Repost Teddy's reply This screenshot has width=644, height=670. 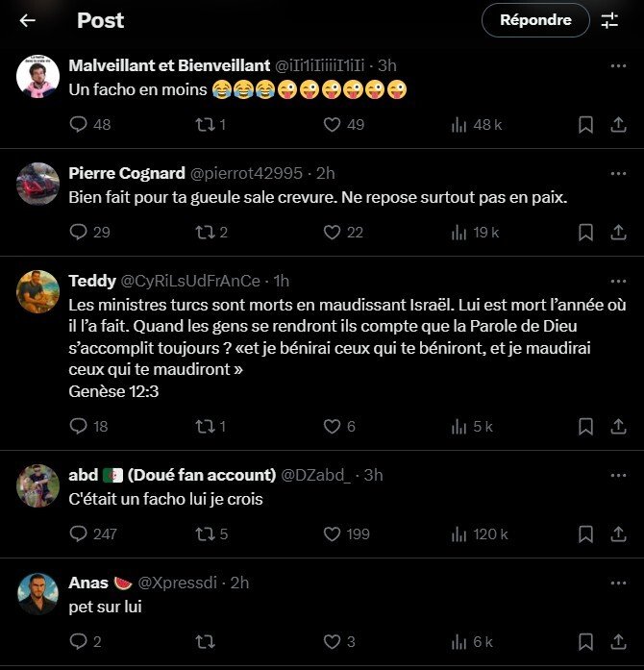coord(205,427)
